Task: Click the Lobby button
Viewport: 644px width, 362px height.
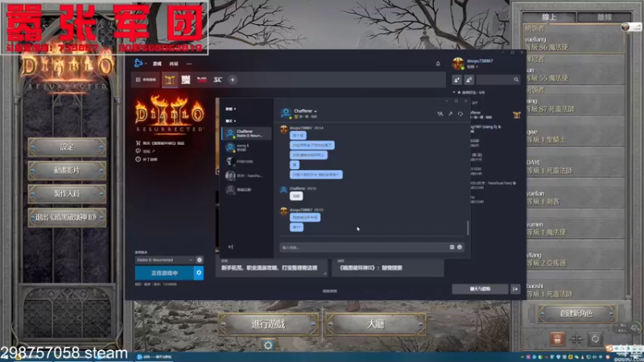Action: coord(376,324)
